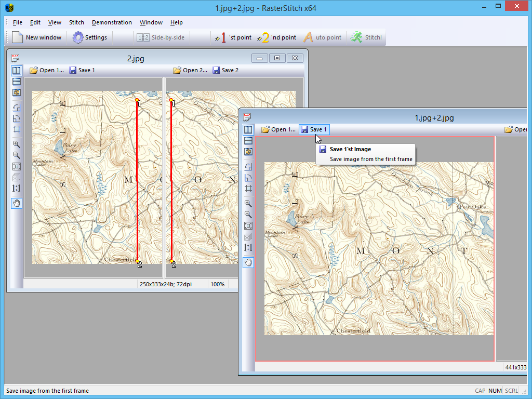This screenshot has width=532, height=399.
Task: Toggle hand pan tool in 1.jpg+2.jpg window
Action: [x=248, y=262]
